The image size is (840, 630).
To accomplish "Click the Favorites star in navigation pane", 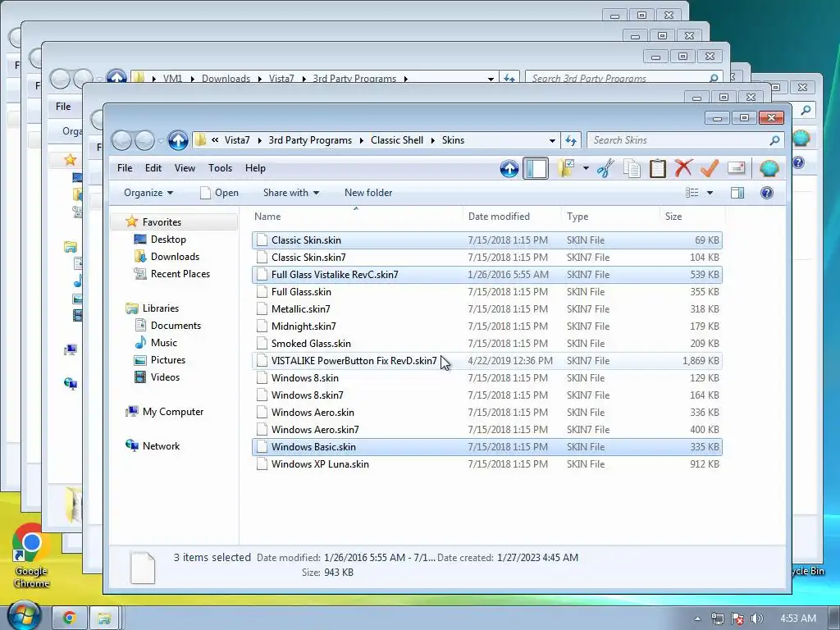I will point(131,221).
